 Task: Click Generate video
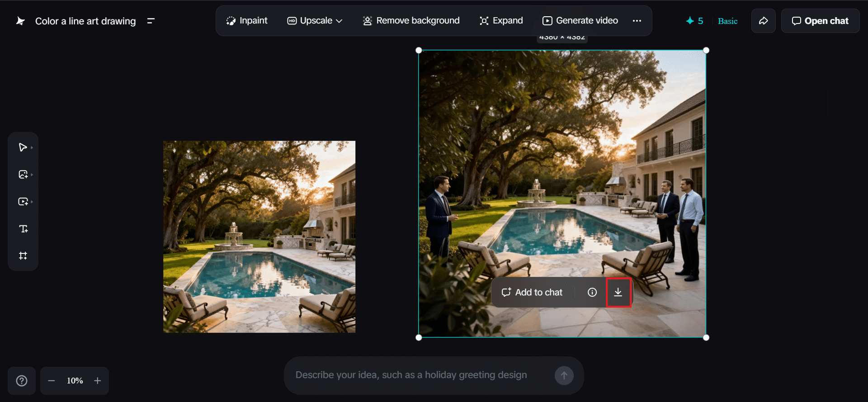click(580, 21)
